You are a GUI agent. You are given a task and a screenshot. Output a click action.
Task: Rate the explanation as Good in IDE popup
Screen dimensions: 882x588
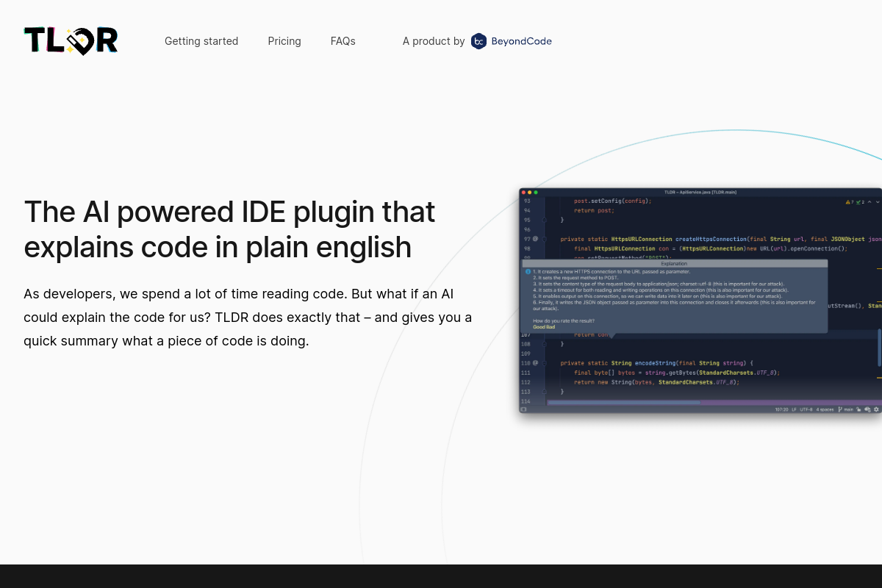tap(539, 327)
